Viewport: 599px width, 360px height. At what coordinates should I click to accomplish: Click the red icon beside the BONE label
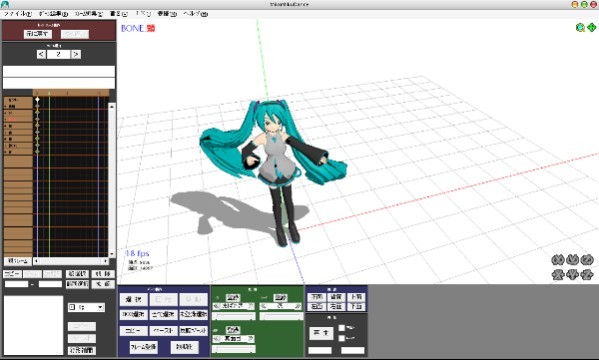click(x=151, y=28)
